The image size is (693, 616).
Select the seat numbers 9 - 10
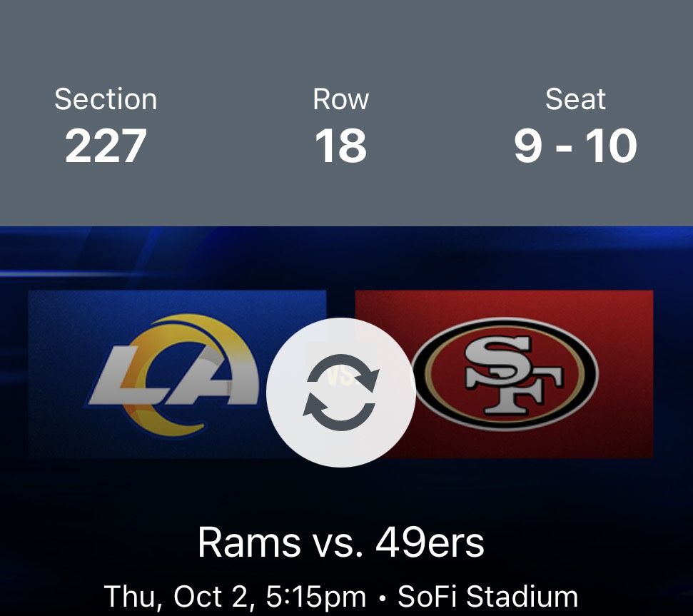pos(575,146)
